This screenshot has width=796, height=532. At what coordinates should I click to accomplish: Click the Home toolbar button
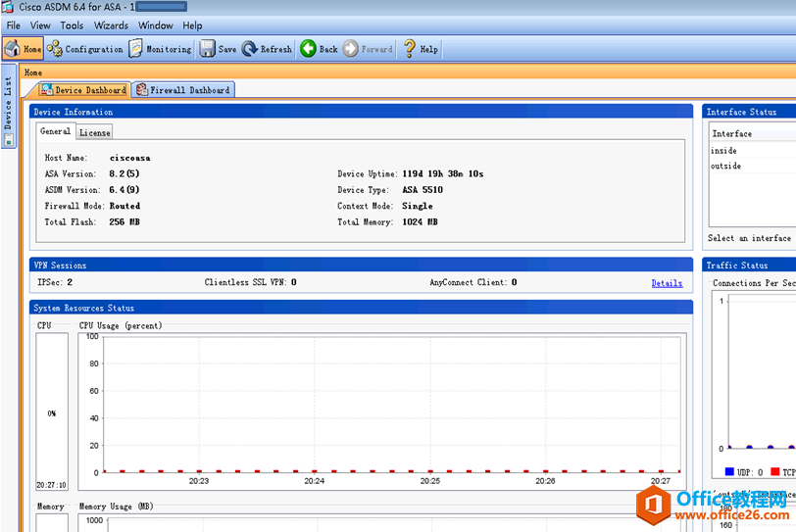click(x=23, y=49)
